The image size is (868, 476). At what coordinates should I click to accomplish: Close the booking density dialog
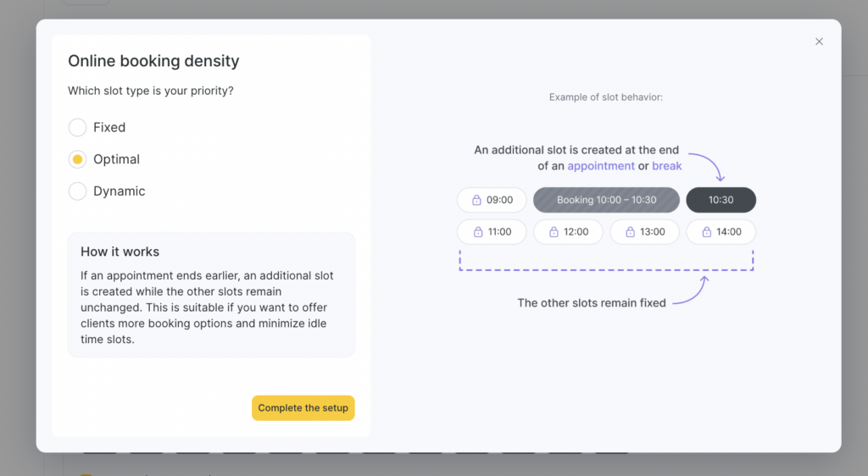[x=819, y=42]
